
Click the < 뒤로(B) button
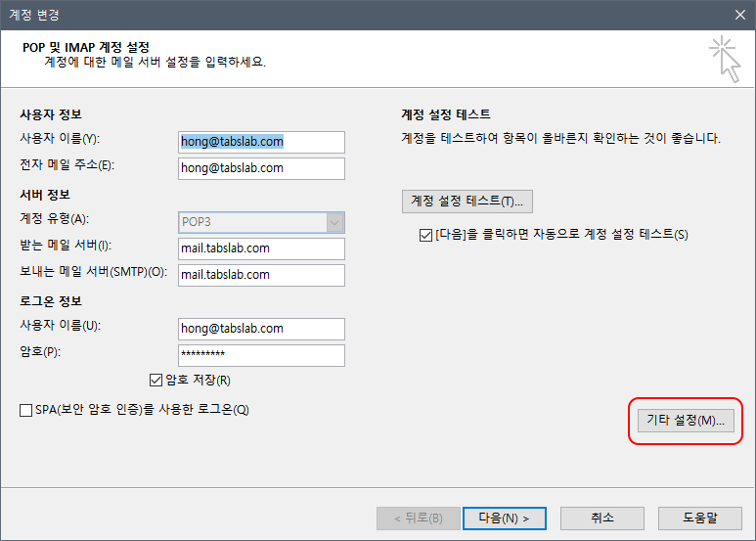coord(418,517)
